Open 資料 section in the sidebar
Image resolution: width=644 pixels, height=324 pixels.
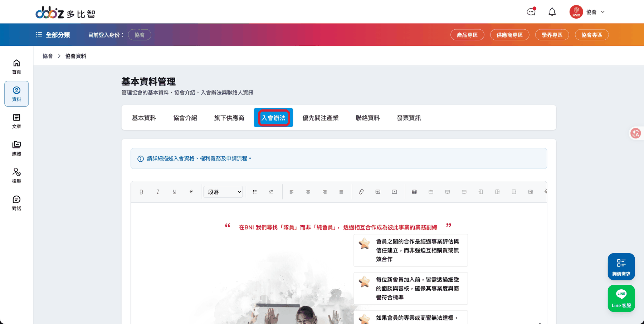point(16,94)
